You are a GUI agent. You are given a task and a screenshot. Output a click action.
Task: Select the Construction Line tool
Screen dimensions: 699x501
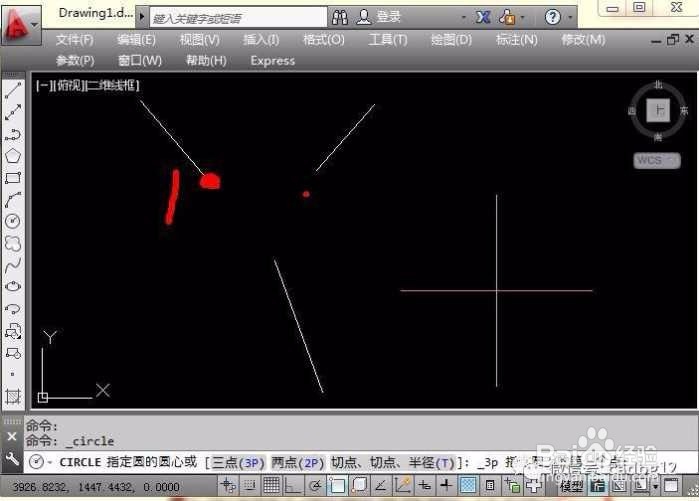(x=13, y=112)
